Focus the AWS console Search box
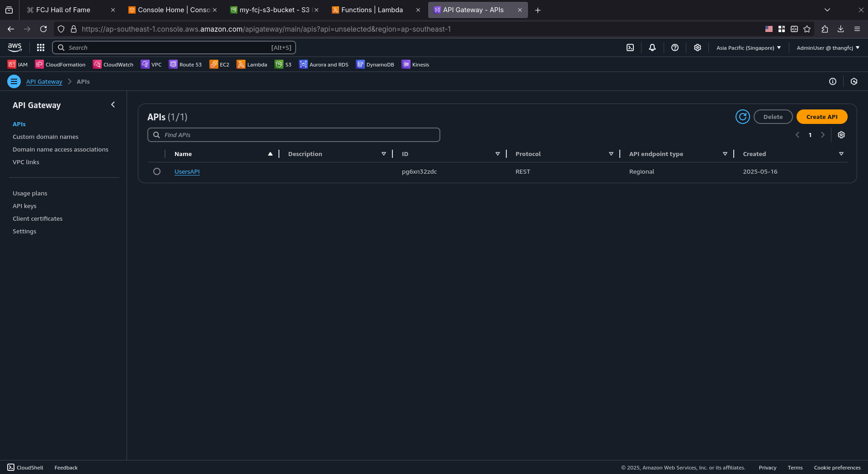The image size is (868, 474). (x=174, y=47)
